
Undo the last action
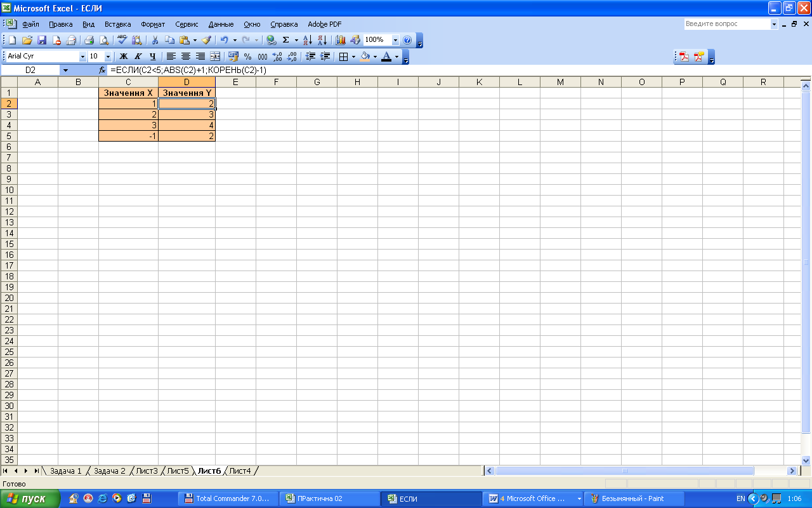coord(225,40)
